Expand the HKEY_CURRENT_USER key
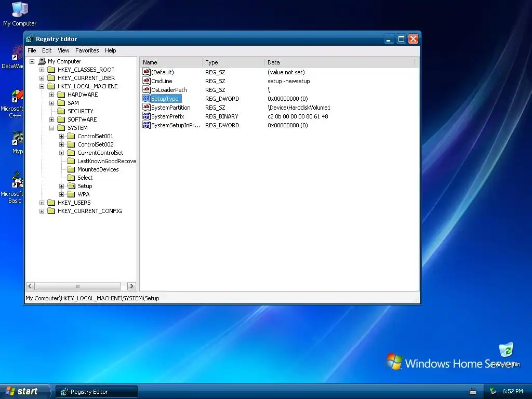 (42, 78)
